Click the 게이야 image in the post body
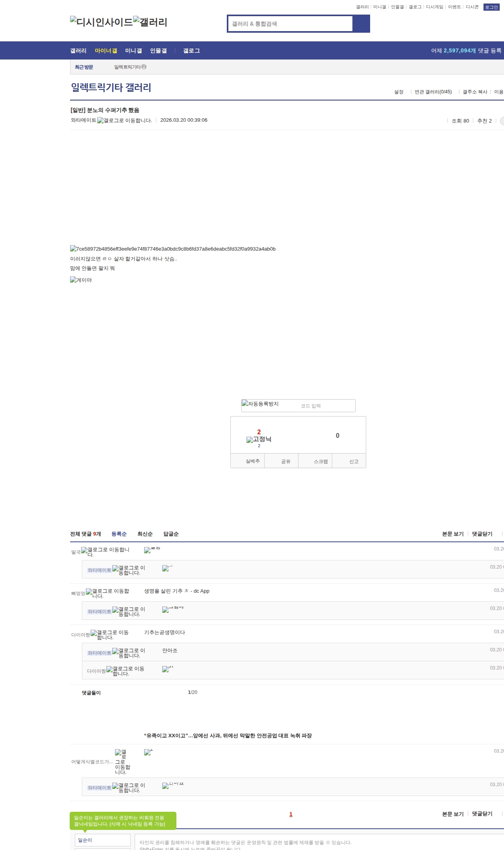The height and width of the screenshot is (850, 504). [x=81, y=280]
